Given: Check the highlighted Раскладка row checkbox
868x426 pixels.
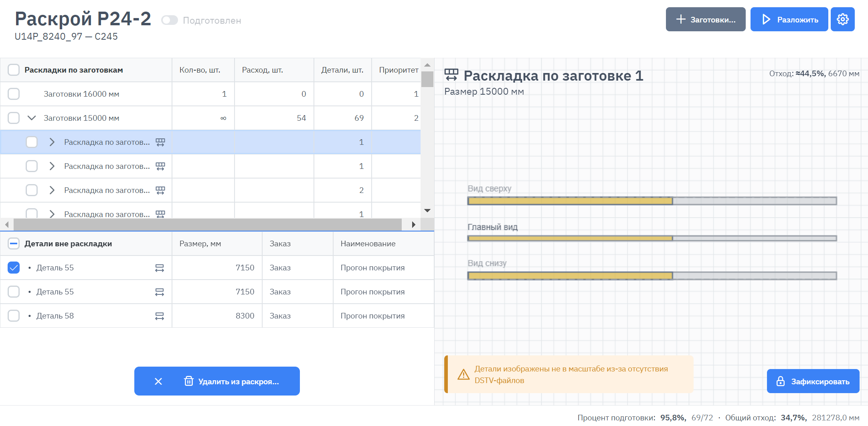Looking at the screenshot, I should (32, 142).
